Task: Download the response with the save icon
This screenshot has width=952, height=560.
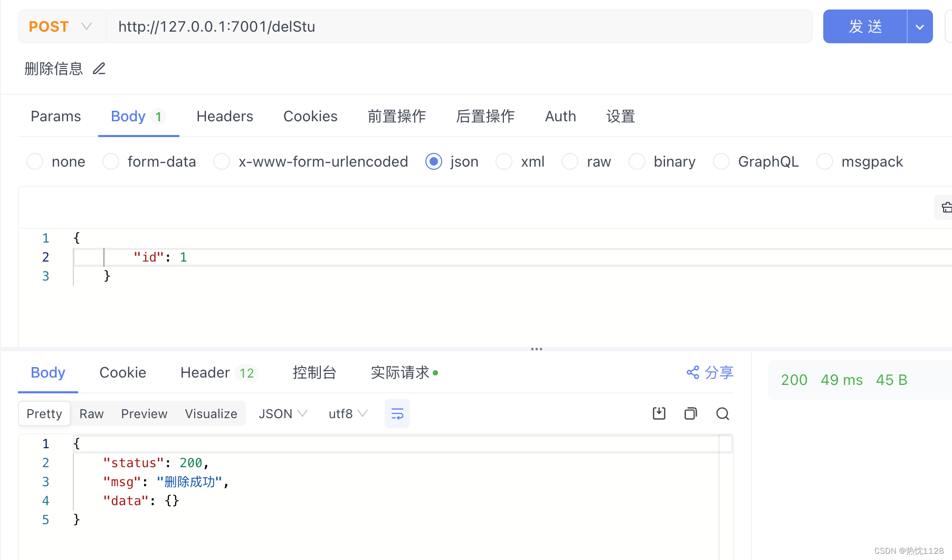Action: [x=659, y=413]
